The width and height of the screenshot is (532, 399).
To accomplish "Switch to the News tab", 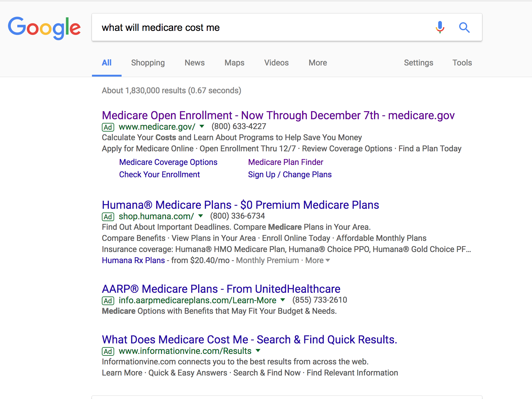I will point(195,63).
